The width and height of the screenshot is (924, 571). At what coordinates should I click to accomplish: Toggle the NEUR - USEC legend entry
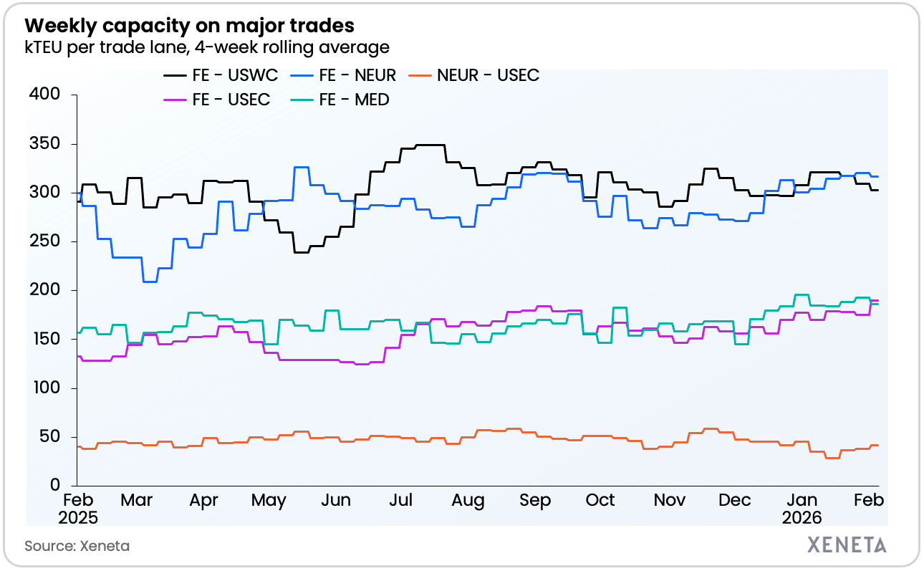pos(488,75)
